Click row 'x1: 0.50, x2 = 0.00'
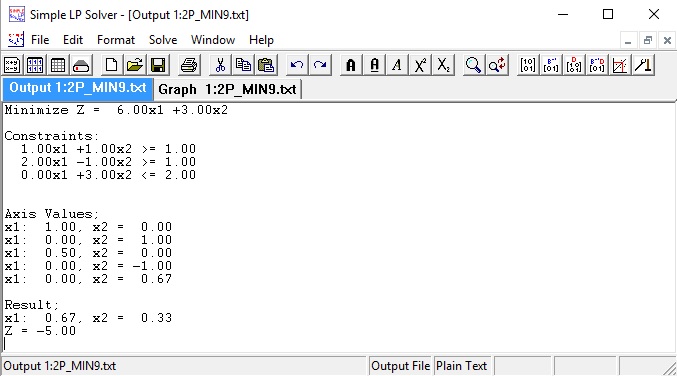The image size is (677, 376). tap(88, 253)
